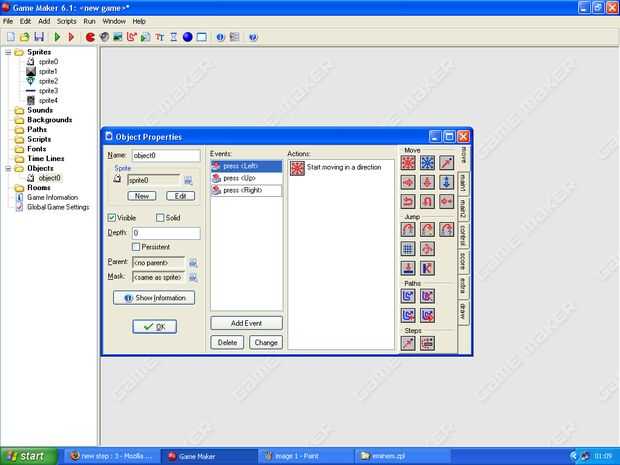The image size is (620, 465).
Task: Pick the Set friction action icon
Action: tap(446, 201)
